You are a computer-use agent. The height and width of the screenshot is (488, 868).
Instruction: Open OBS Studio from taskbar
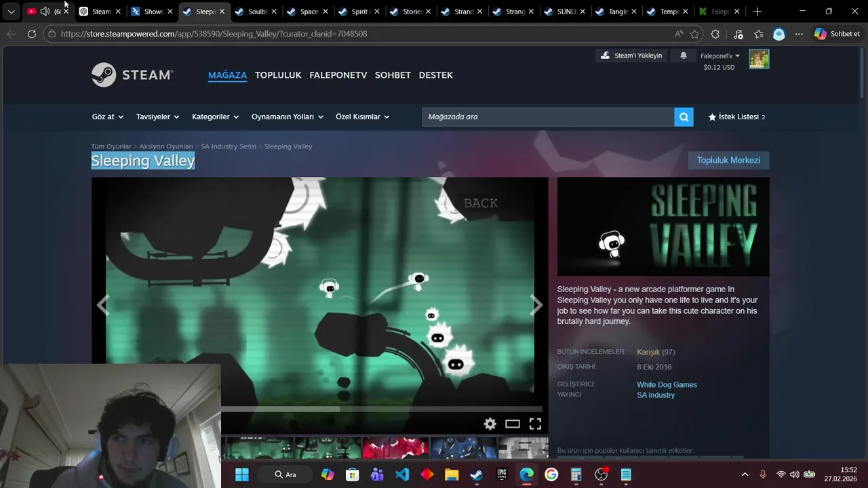(601, 474)
